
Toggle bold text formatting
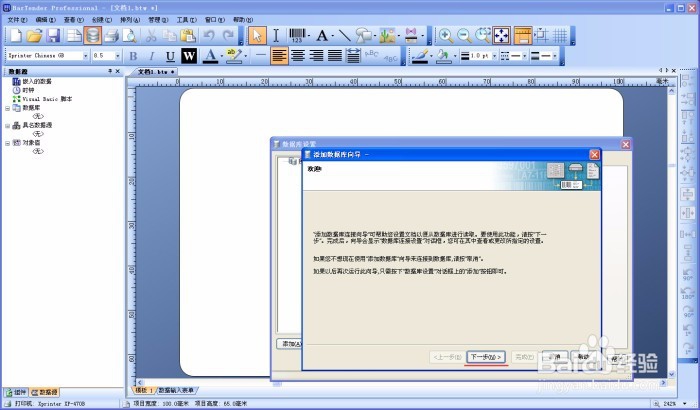(x=133, y=56)
